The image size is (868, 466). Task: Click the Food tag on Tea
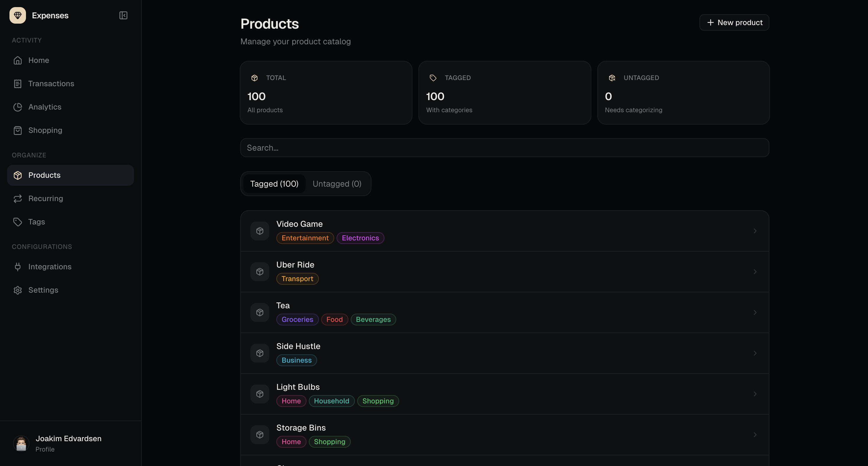[x=334, y=320]
